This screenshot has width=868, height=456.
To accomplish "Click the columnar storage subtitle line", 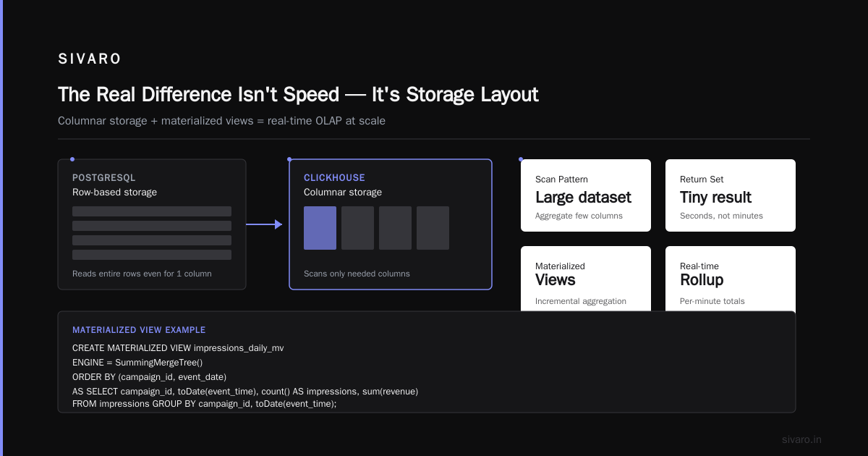I will [221, 121].
